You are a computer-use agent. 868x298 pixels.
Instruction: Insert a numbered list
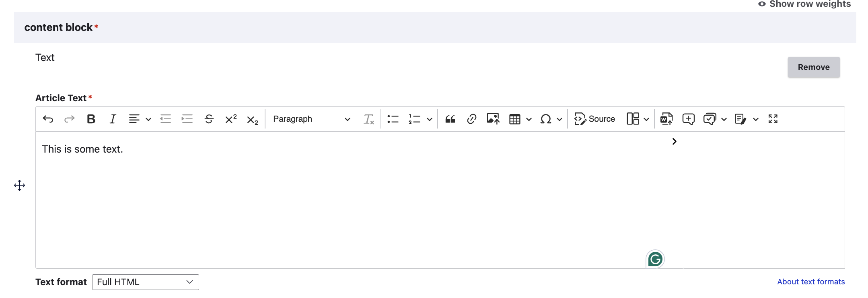point(414,119)
